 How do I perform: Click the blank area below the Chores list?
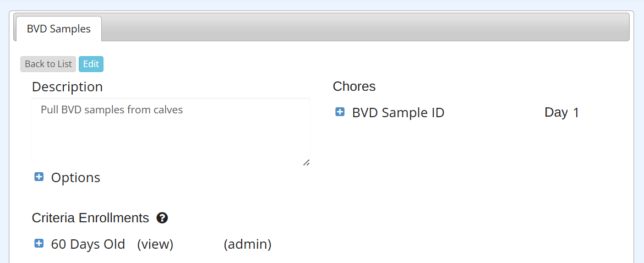(x=468, y=182)
